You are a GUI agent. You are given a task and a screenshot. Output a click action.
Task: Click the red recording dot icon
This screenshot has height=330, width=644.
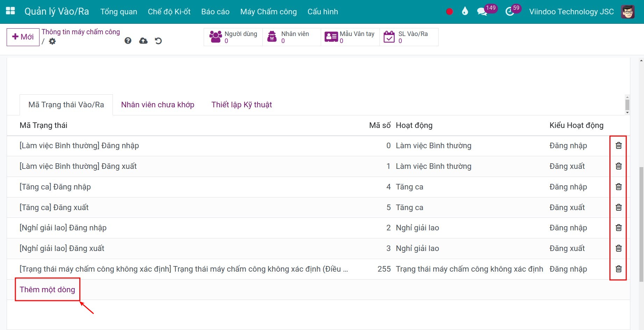tap(449, 12)
